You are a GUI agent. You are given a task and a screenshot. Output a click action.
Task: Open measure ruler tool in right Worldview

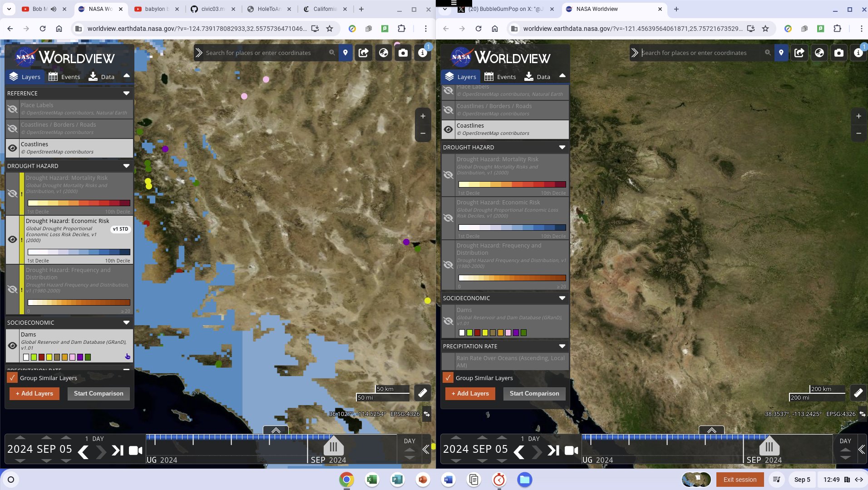coord(858,393)
